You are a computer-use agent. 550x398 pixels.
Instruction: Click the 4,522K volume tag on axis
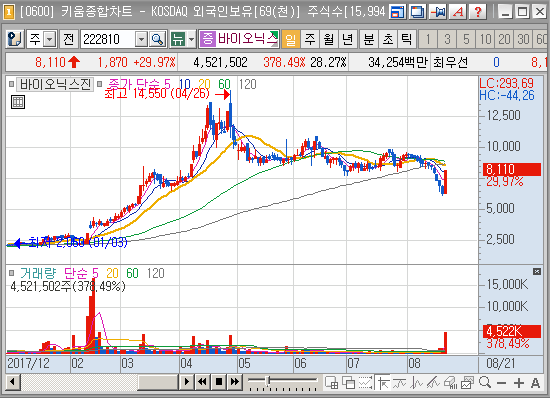(x=511, y=331)
